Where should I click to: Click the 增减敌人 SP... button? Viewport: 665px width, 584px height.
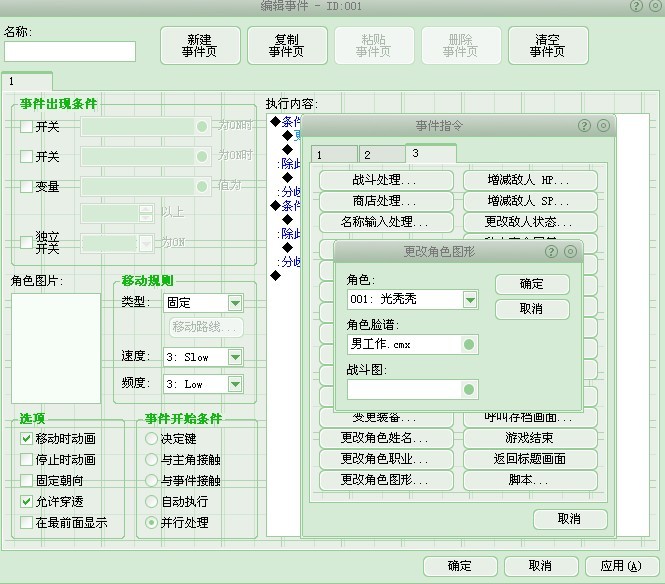pos(530,201)
